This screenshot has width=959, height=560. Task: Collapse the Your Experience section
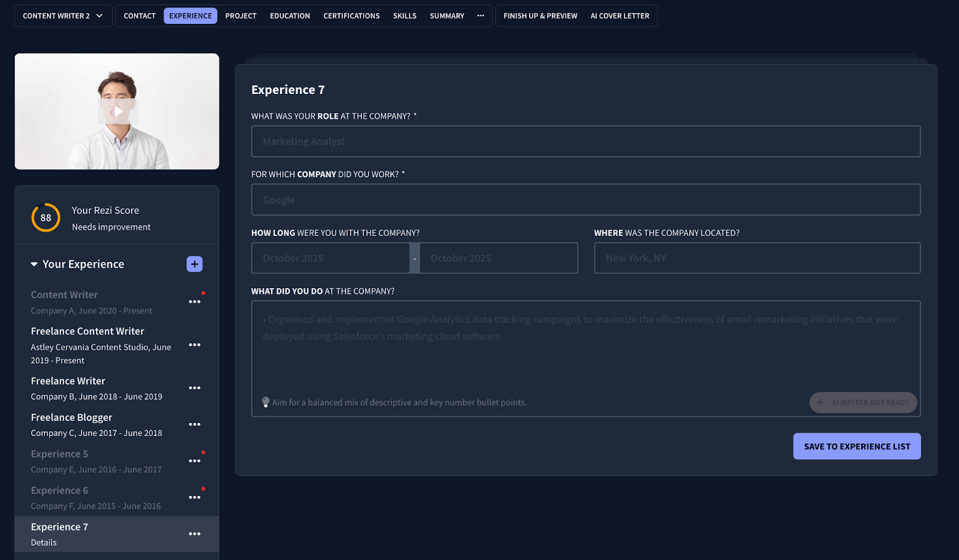pos(34,264)
